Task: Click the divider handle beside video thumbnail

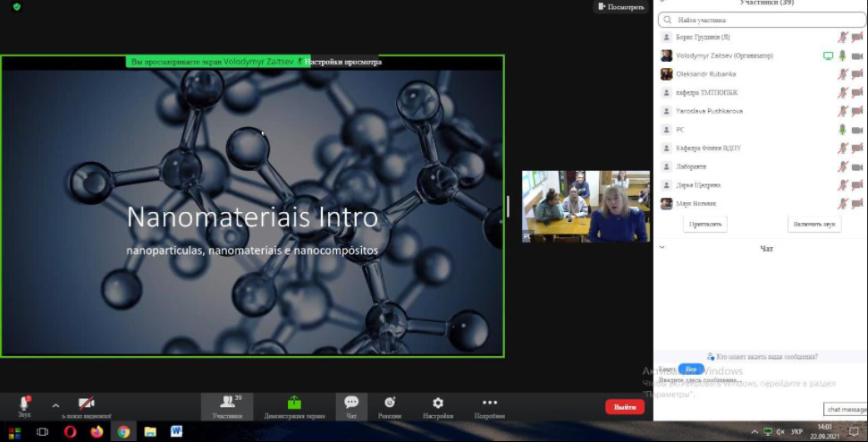Action: (x=508, y=207)
